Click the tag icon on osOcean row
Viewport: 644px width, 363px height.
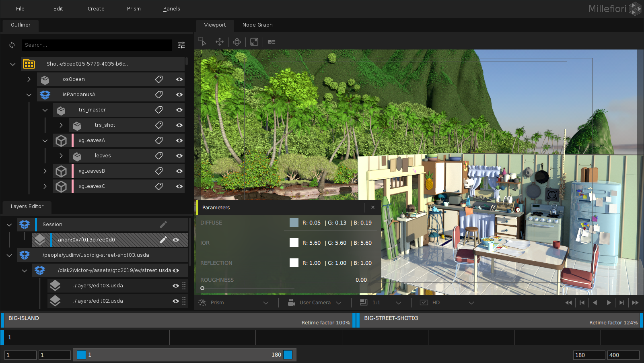click(x=159, y=79)
